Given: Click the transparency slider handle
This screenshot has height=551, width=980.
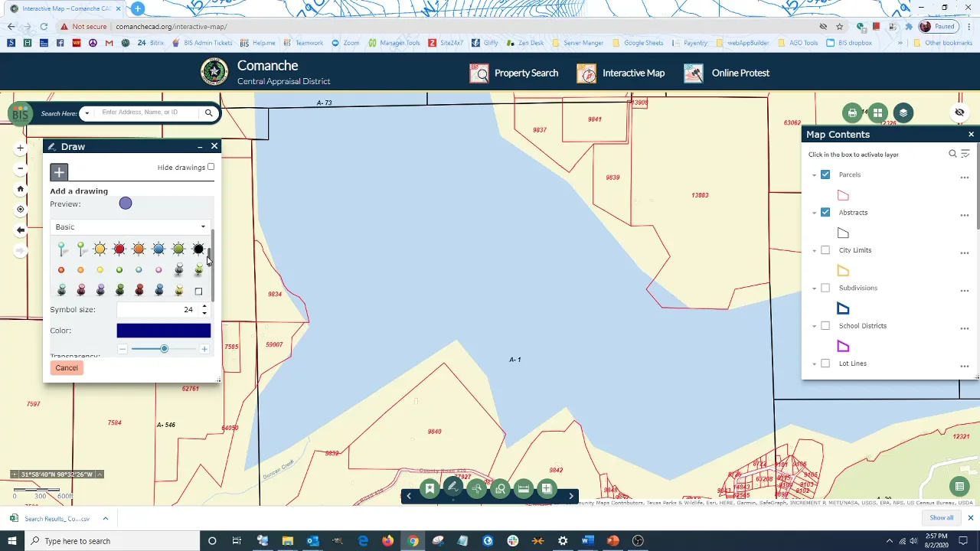Looking at the screenshot, I should tap(164, 349).
